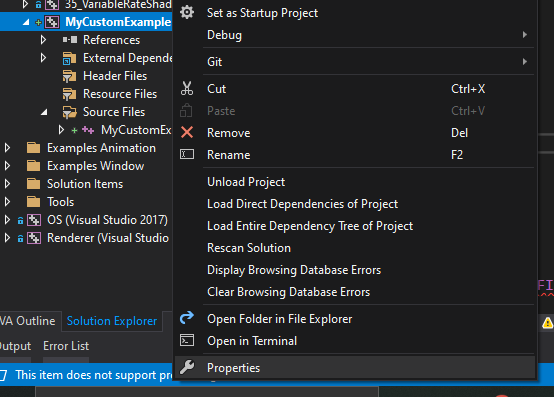Screen dimensions: 554x397
Task: Expand the Renderer project node
Action: pyautogui.click(x=7, y=238)
